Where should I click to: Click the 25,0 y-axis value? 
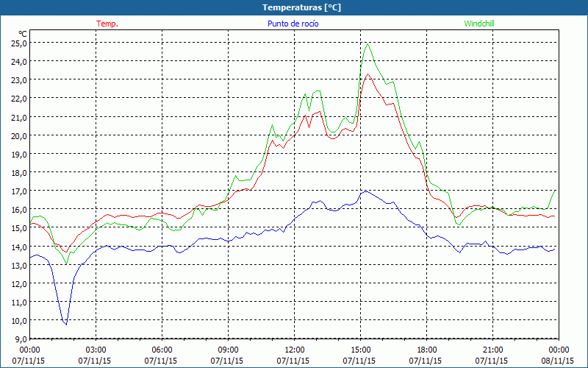pyautogui.click(x=19, y=43)
